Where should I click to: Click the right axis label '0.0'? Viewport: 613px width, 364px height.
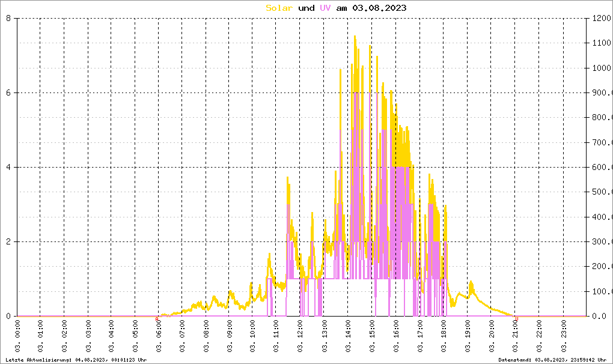pos(599,316)
